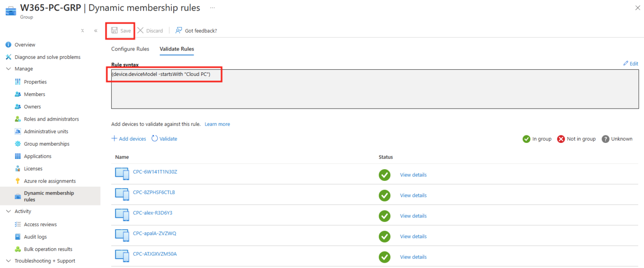Click the Audit logs sidebar icon

click(x=18, y=237)
